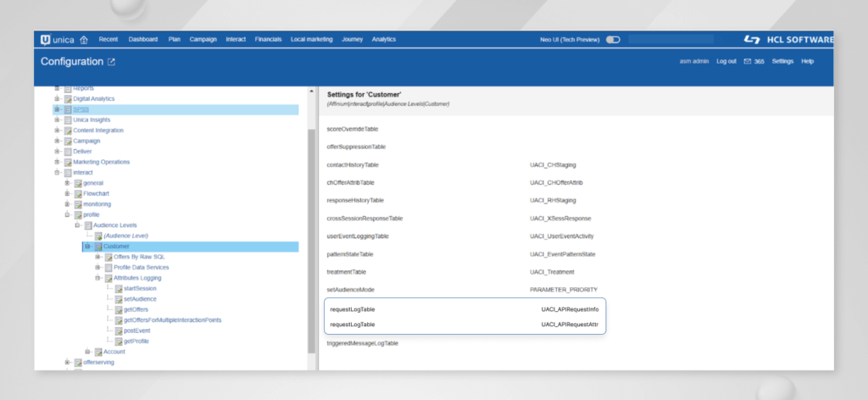Open the Settings link
The image size is (868, 400).
782,62
